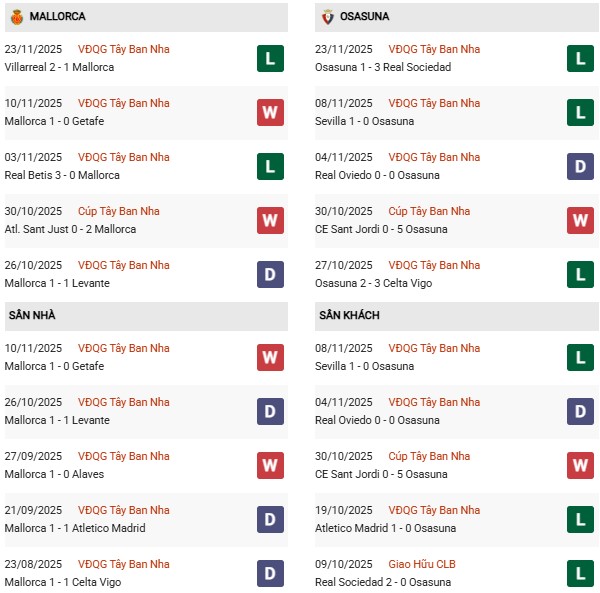Screen dimensions: 600x593
Task: Click the W badge for Mallorca 1 - 0 Alaves
Action: coord(269,465)
